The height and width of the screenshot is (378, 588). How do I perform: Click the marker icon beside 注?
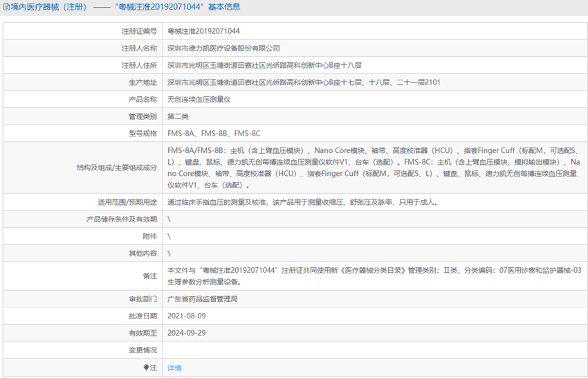146,368
